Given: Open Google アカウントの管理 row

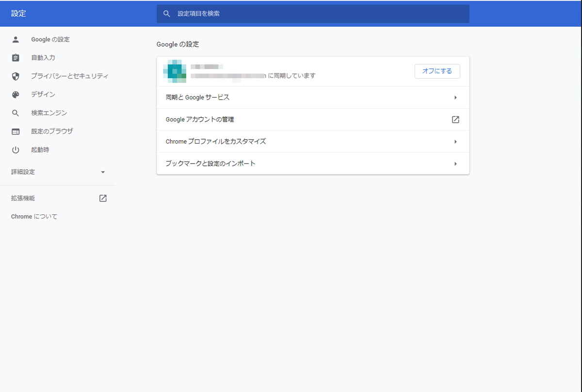Looking at the screenshot, I should point(313,119).
